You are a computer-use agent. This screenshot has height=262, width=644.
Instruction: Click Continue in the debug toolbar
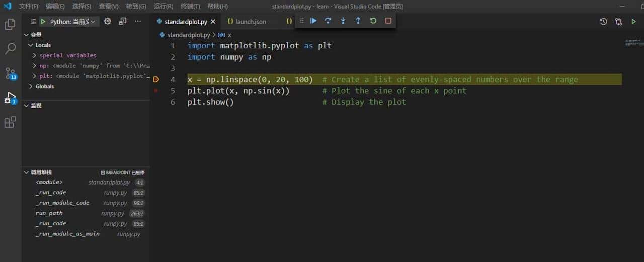[x=313, y=21]
